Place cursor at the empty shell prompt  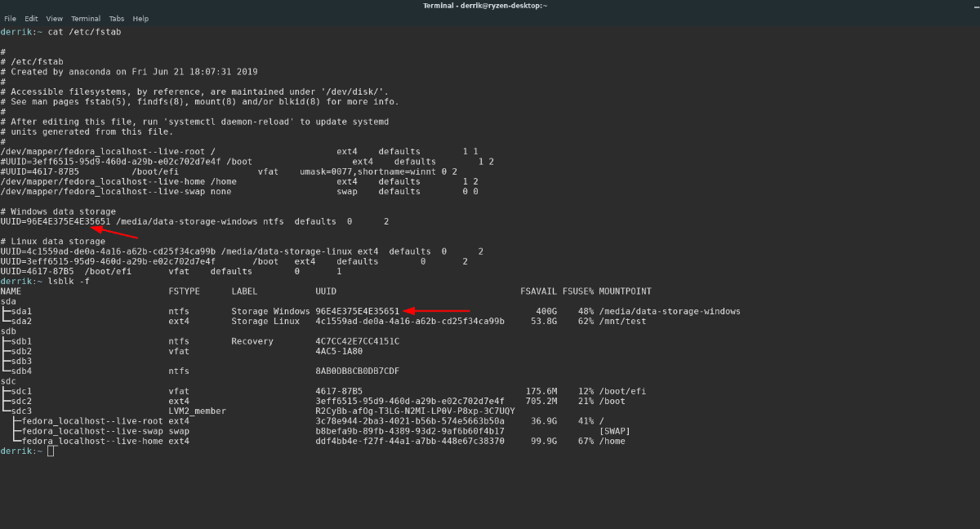[49, 451]
